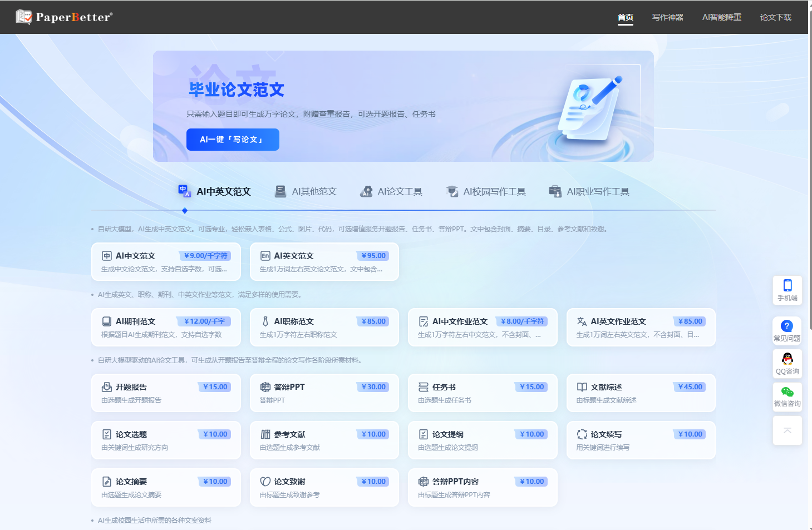
Task: Go to AI智能降重 page
Action: tap(722, 17)
